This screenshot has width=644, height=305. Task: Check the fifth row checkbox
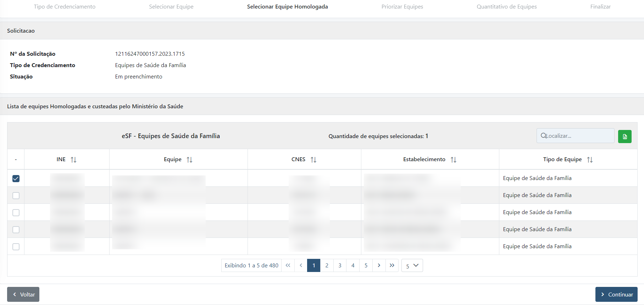coord(16,247)
